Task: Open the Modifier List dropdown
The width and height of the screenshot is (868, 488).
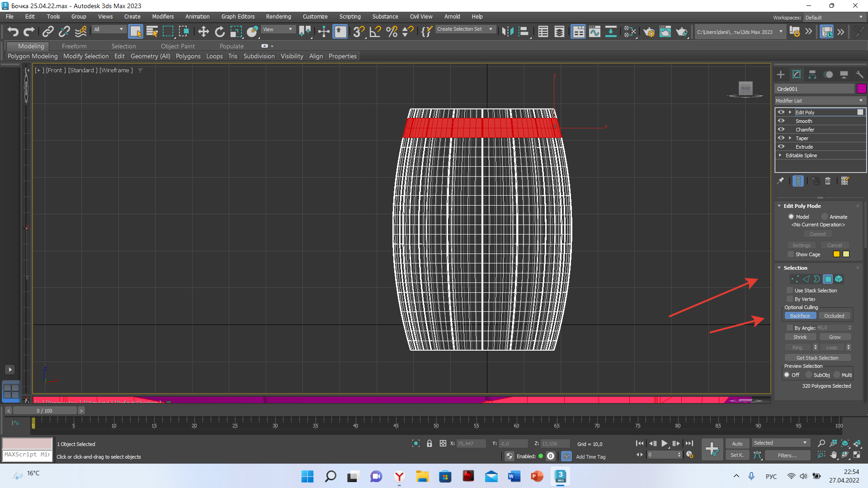Action: click(860, 100)
